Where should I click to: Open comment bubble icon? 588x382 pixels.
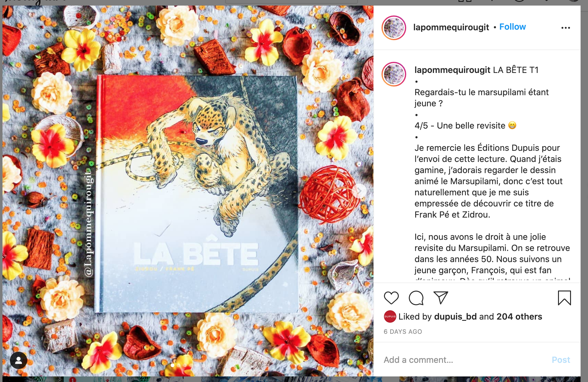pos(416,298)
